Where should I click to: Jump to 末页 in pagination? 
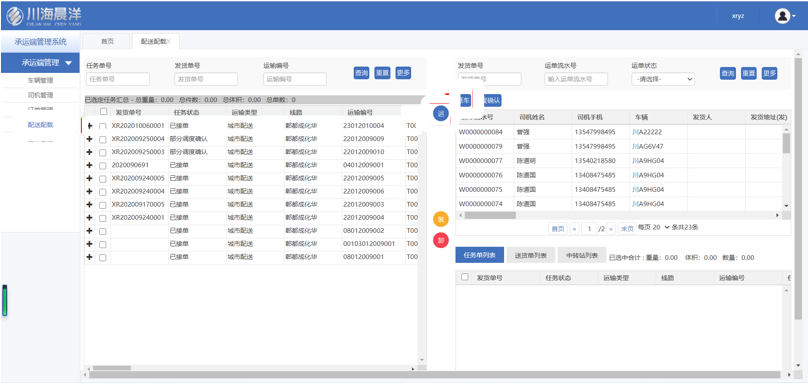coord(627,228)
